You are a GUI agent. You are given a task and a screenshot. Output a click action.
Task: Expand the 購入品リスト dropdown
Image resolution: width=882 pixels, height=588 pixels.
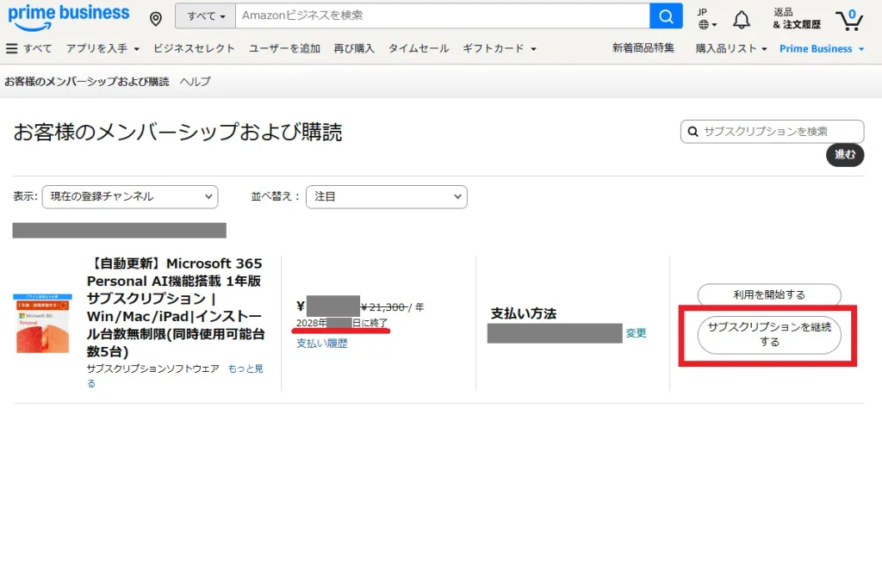point(731,48)
